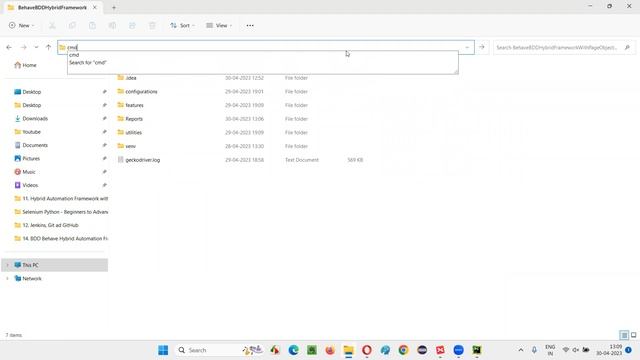Open the See more three-dots menu
Image resolution: width=640 pixels, height=360 pixels.
tap(250, 25)
